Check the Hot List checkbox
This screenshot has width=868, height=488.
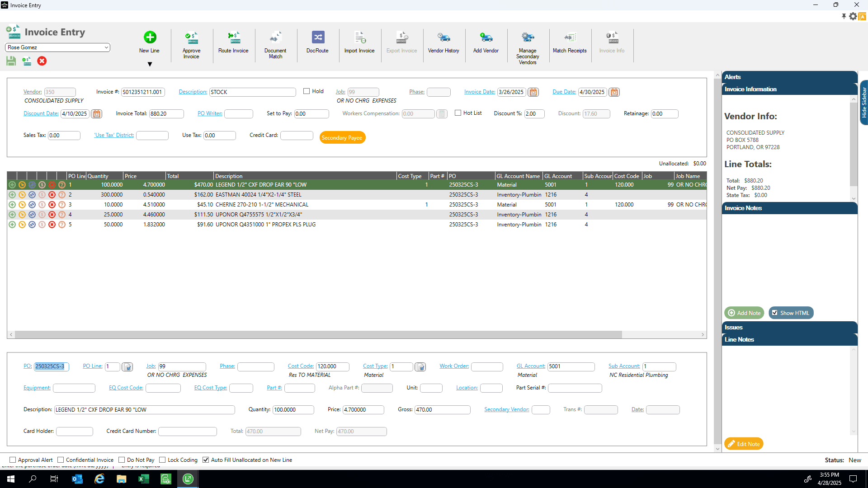[x=458, y=113]
